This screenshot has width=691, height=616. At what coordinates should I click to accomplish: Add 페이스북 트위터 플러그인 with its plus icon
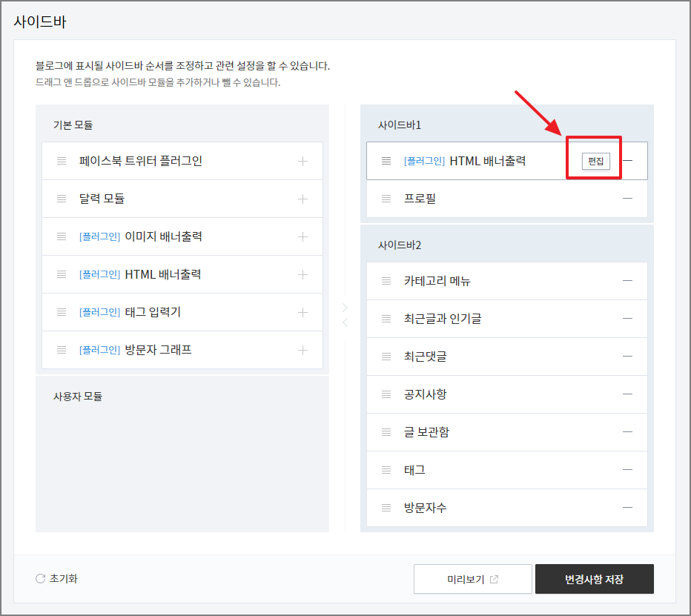(x=302, y=161)
